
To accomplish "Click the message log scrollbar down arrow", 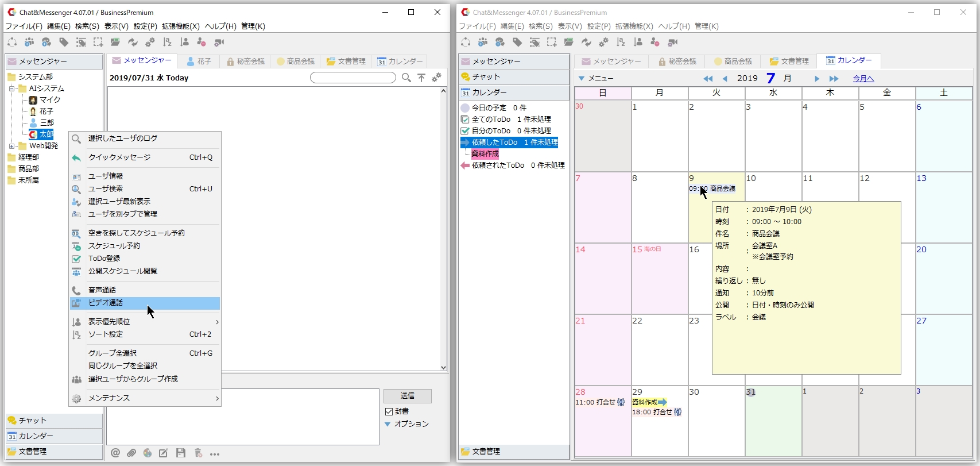I will (x=443, y=368).
